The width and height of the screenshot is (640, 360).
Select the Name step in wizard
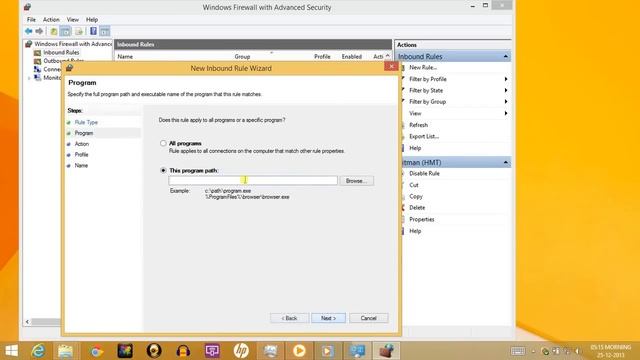click(x=81, y=165)
